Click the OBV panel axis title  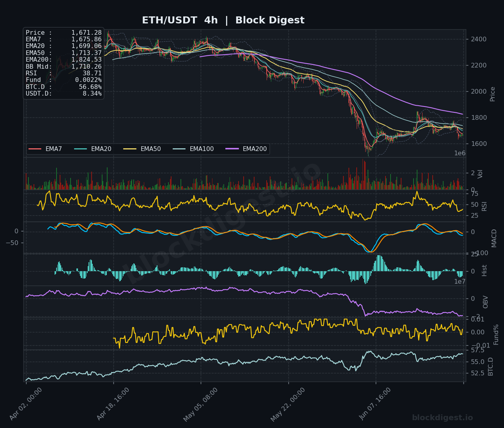click(485, 302)
